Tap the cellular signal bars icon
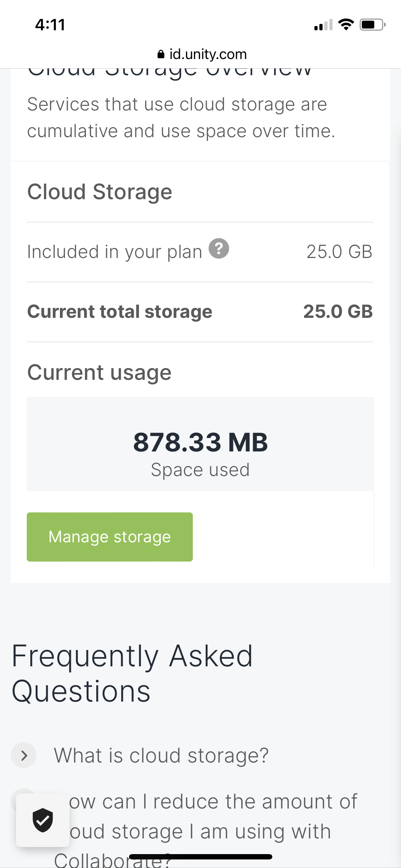 [x=323, y=25]
